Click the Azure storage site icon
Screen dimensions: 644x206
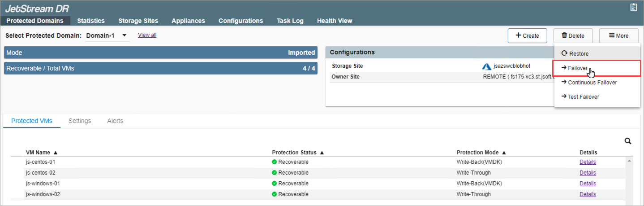coord(487,66)
